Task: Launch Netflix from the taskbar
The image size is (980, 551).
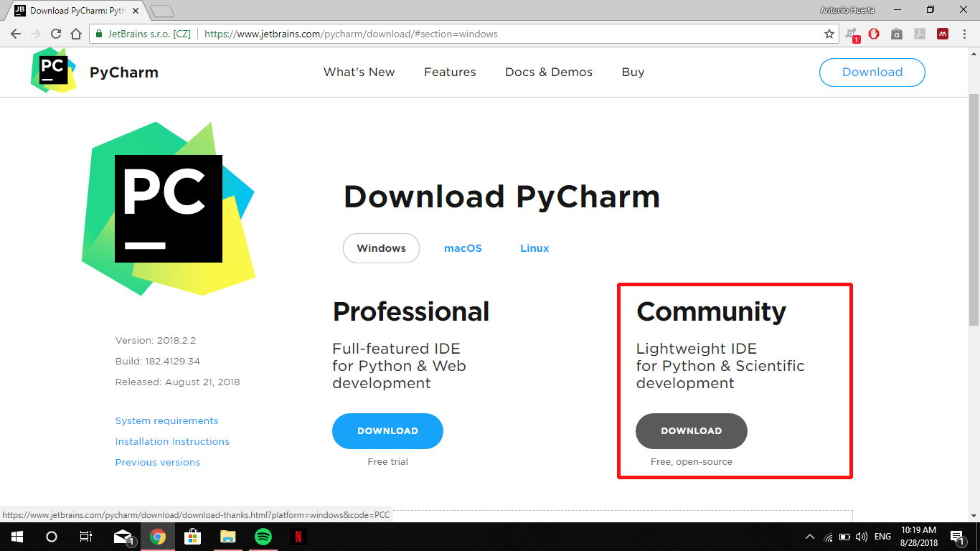Action: 298,536
